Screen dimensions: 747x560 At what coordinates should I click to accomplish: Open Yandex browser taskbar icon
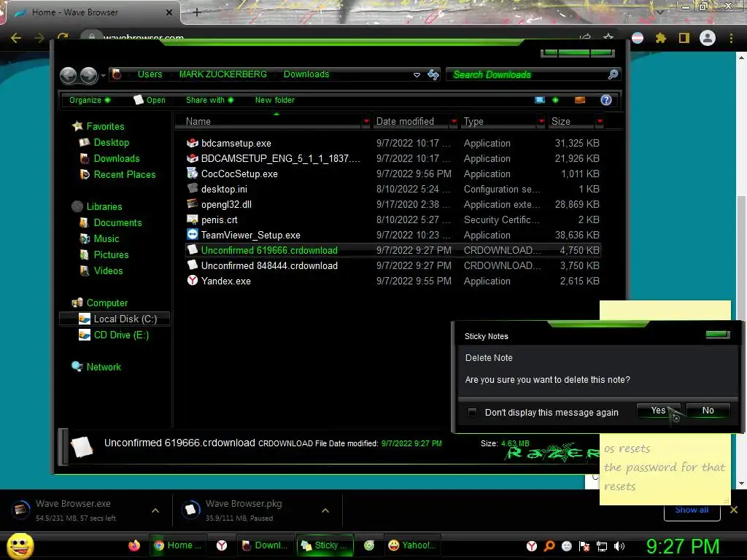[x=222, y=545]
